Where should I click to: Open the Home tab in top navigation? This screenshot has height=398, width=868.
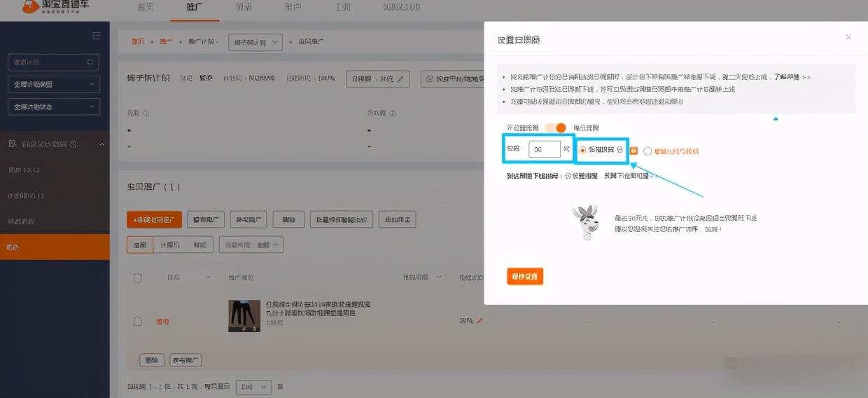coord(146,7)
